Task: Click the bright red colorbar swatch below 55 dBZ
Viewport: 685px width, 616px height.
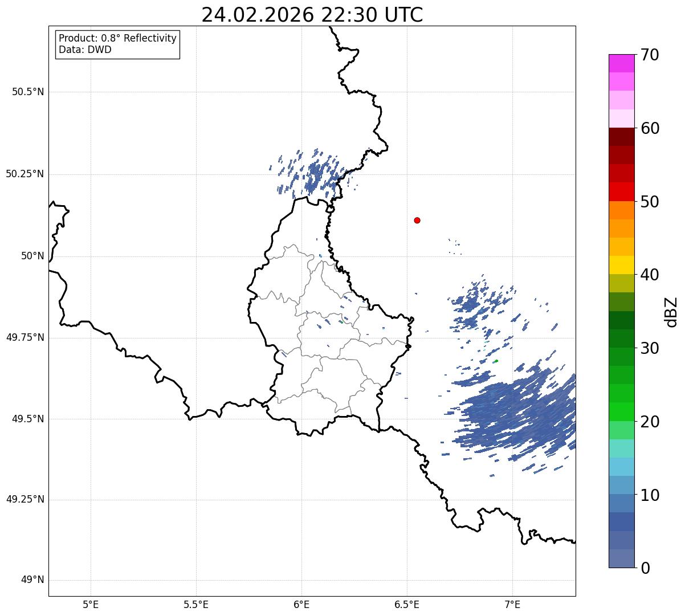Action: pos(621,192)
